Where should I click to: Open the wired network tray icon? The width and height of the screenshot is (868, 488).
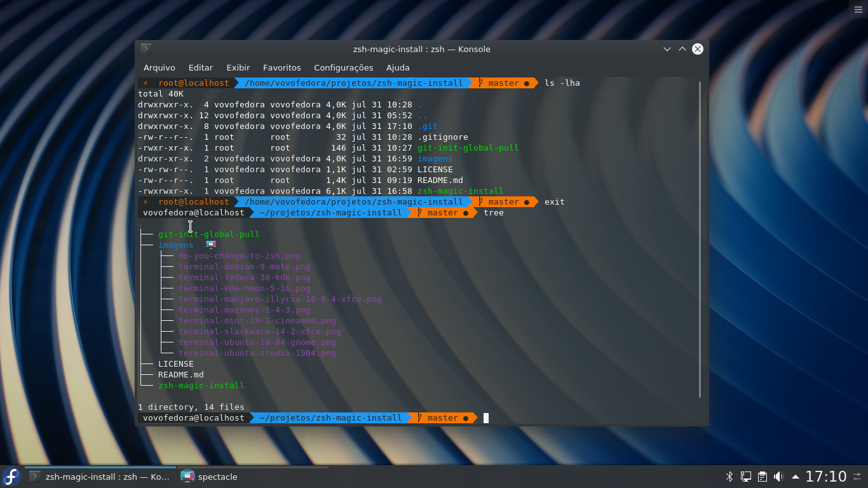(746, 477)
